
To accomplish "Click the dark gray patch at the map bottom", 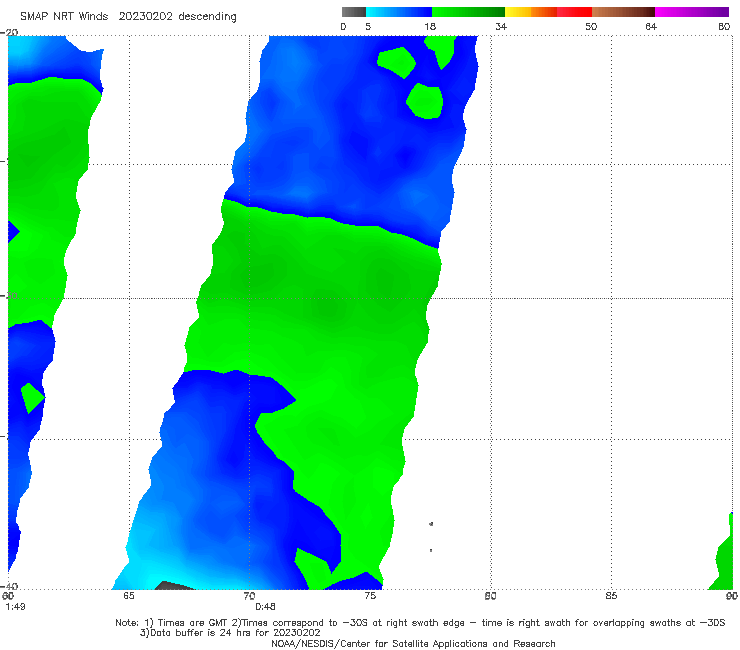I will tap(174, 585).
